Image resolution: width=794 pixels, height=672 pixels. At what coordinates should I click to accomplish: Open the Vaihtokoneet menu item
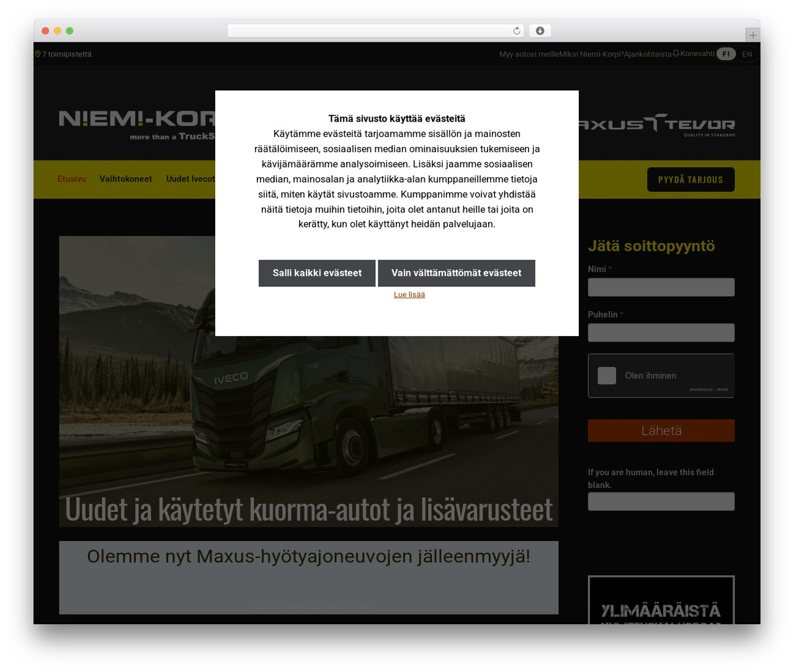click(x=125, y=179)
